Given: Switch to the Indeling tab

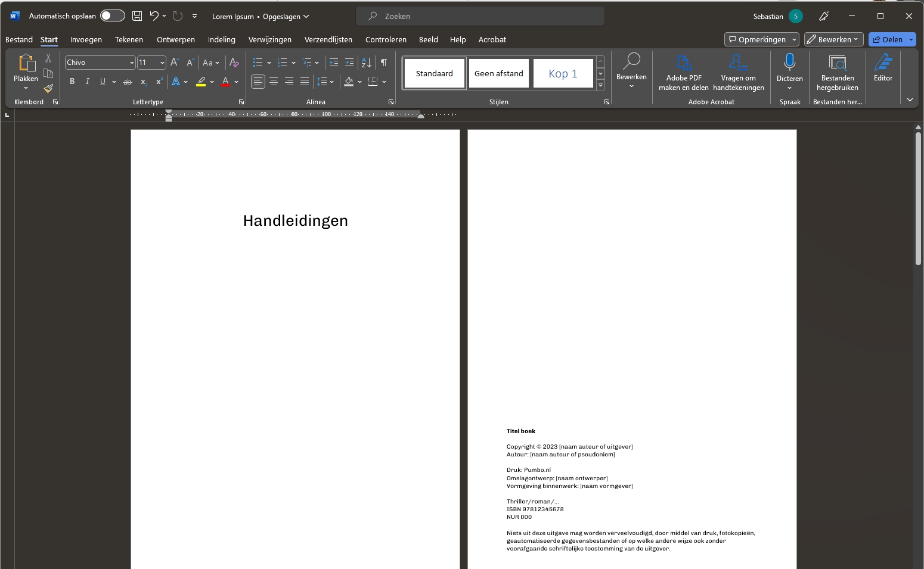Looking at the screenshot, I should (222, 39).
